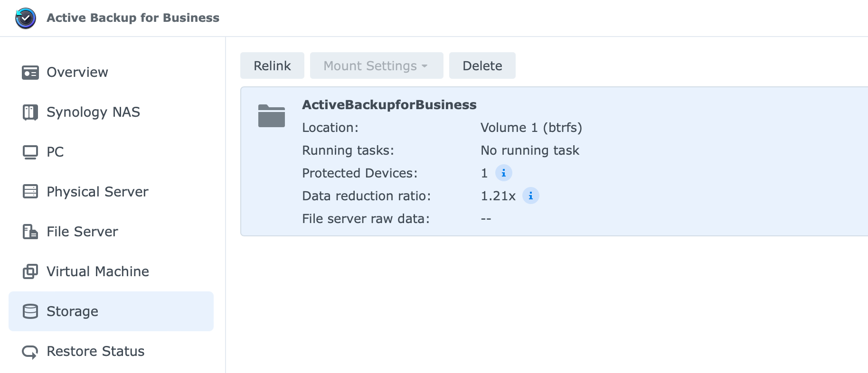Click the Location label
Image resolution: width=868 pixels, height=373 pixels.
point(330,128)
